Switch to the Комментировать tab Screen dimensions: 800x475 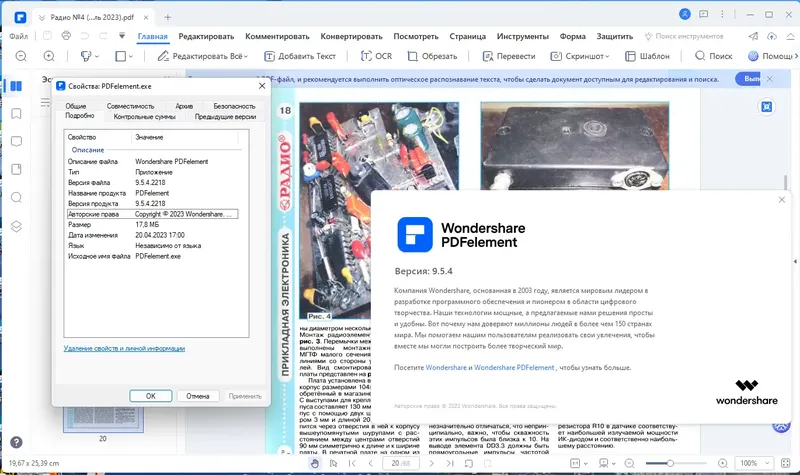[x=277, y=36]
